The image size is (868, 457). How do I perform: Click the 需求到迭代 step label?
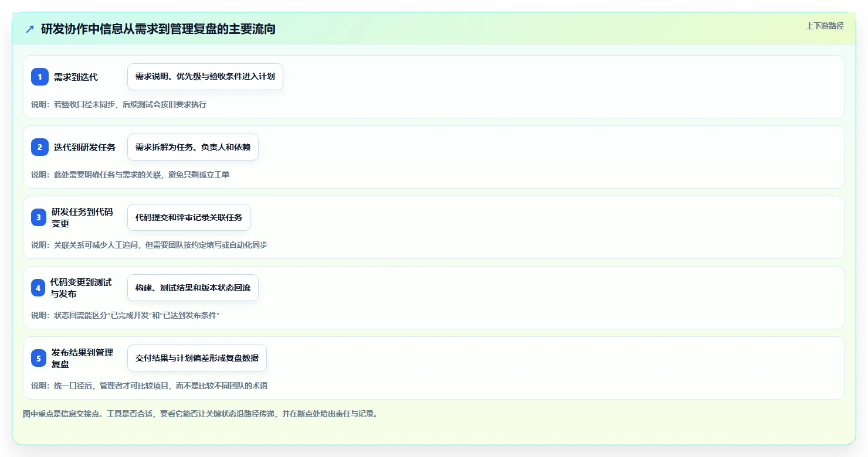pos(76,77)
